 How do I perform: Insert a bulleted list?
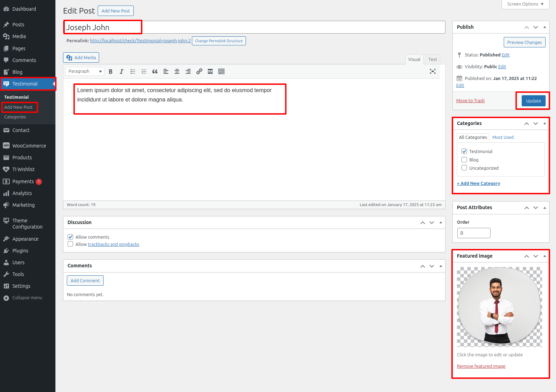133,71
